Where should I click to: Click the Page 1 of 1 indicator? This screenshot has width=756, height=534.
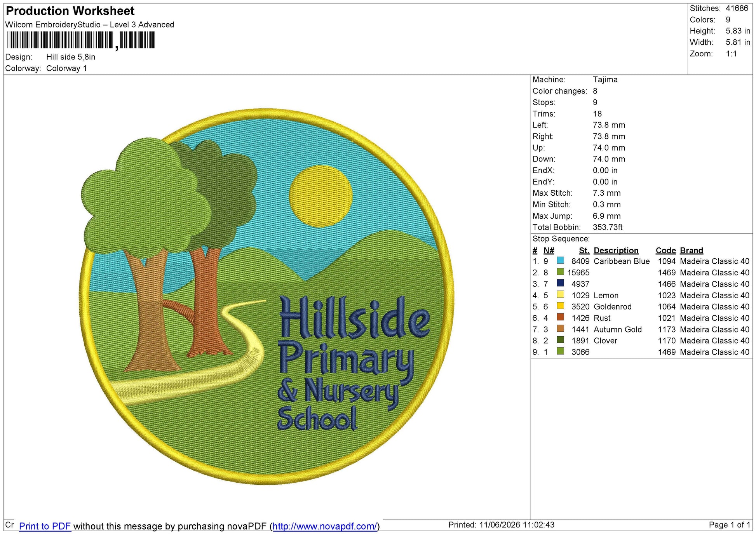coord(730,525)
